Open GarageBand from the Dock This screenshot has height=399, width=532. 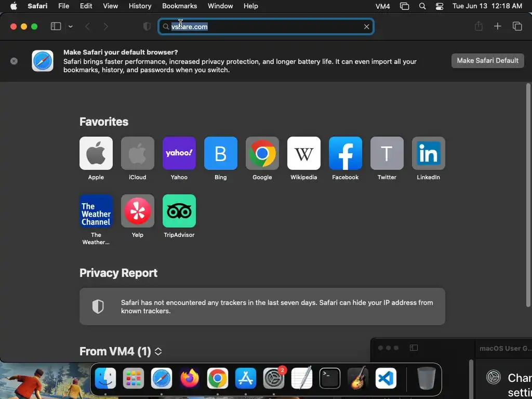click(x=358, y=378)
